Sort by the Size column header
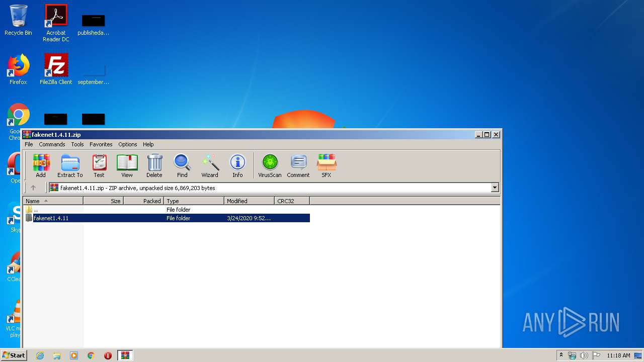This screenshot has height=362, width=644. point(103,201)
